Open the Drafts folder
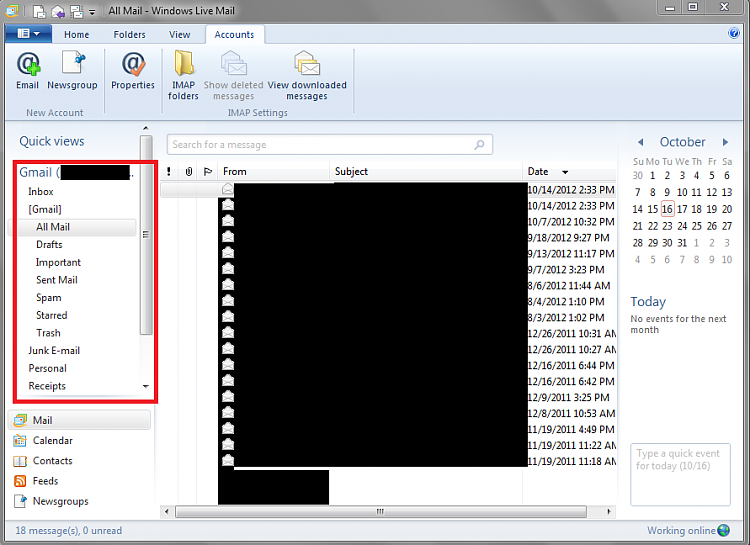Screen dimensions: 750x545 click(x=49, y=245)
